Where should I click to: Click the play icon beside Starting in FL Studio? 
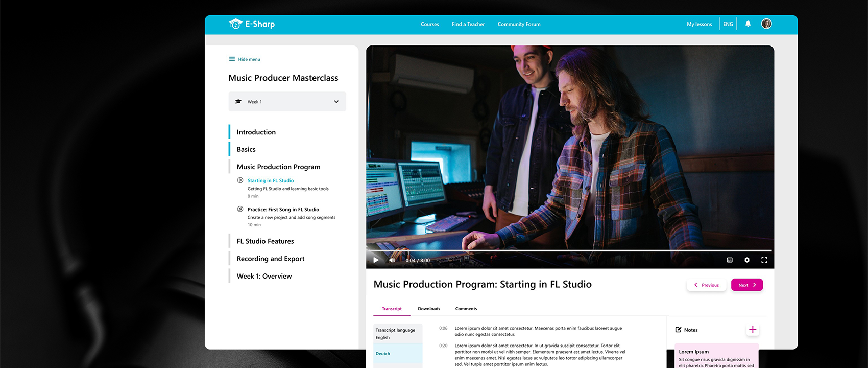240,180
